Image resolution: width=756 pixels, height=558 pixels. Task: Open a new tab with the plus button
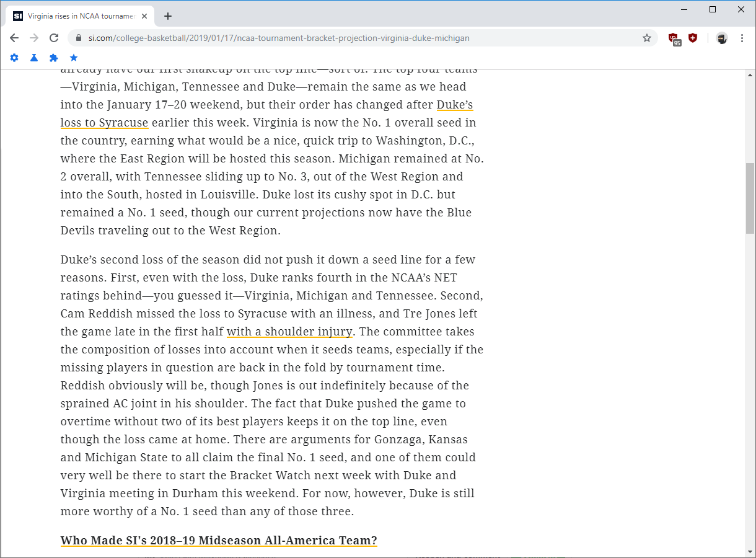(x=168, y=16)
